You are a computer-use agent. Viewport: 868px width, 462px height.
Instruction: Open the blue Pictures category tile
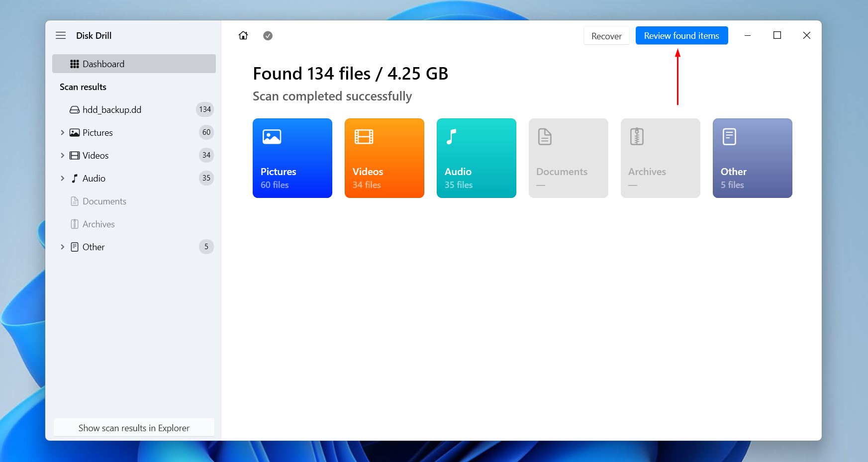coord(292,158)
